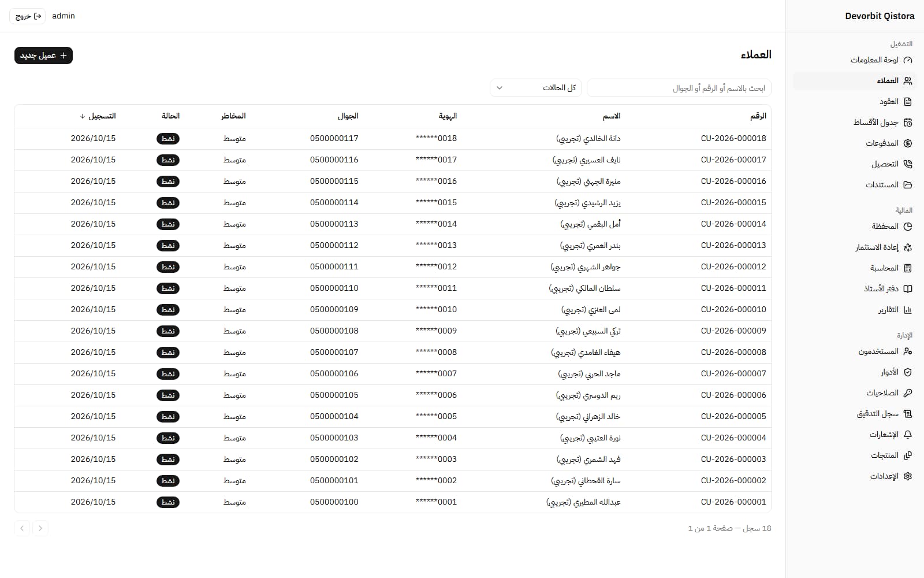The width and height of the screenshot is (924, 578).
Task: Open the المستندات documents folder icon
Action: [x=908, y=185]
